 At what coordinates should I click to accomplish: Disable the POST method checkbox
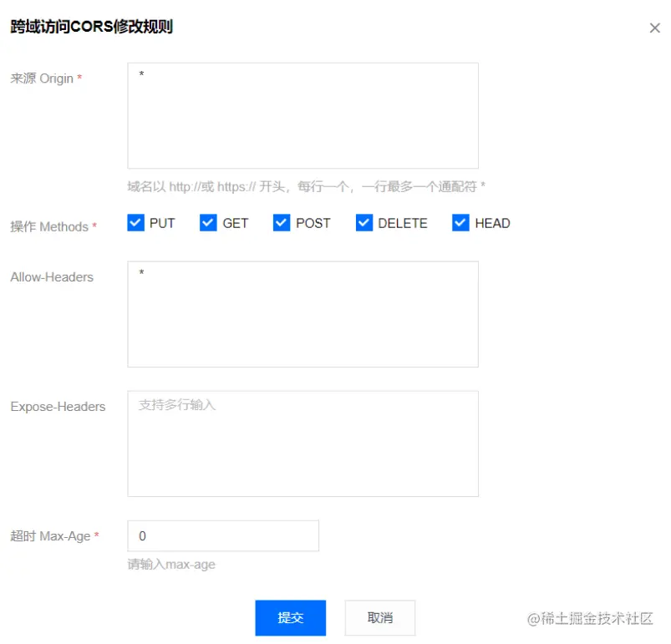pyautogui.click(x=282, y=223)
